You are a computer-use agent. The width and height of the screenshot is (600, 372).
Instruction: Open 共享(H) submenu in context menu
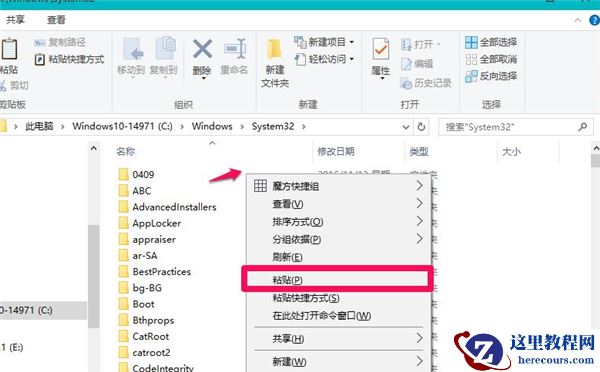(338, 339)
